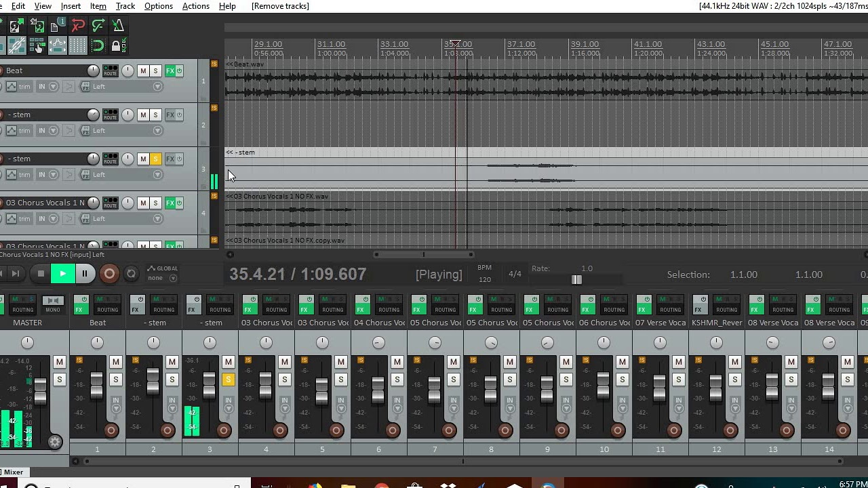Click the 4/4 time signature field
Viewport: 868px width, 488px height.
(x=515, y=274)
